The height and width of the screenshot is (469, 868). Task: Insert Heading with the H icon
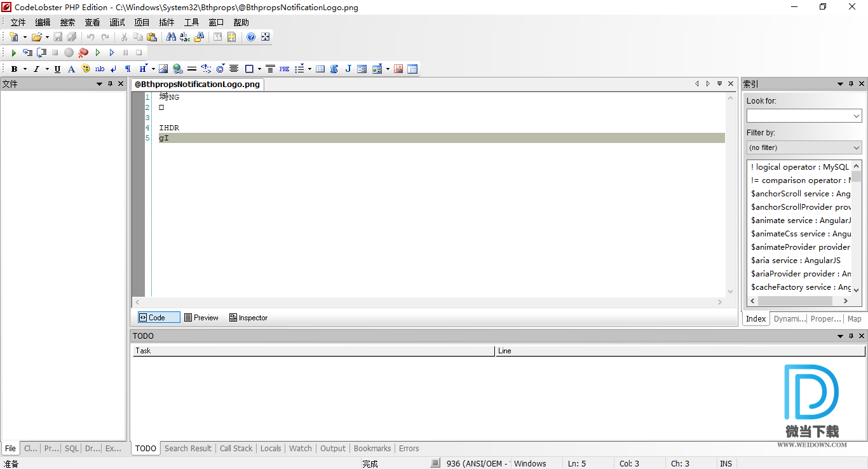(142, 69)
